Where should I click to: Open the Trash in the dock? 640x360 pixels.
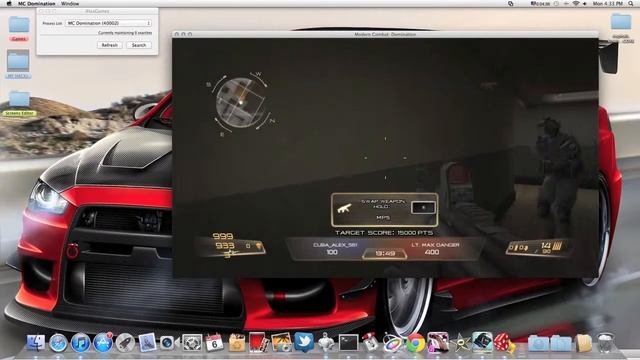[606, 342]
